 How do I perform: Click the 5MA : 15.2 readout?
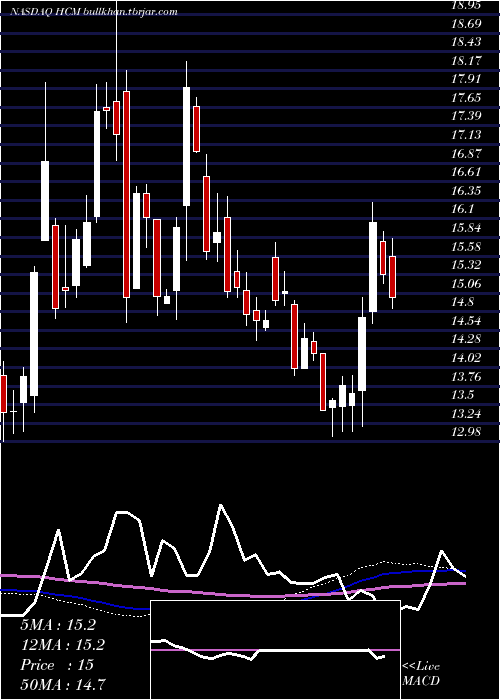tap(58, 625)
